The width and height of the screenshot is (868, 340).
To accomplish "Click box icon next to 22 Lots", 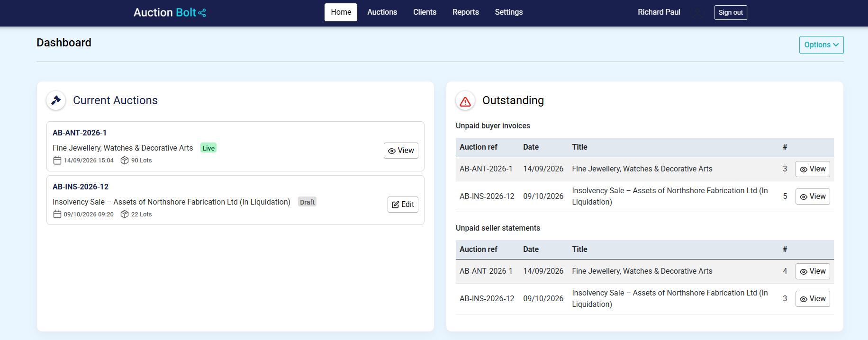I will [125, 215].
